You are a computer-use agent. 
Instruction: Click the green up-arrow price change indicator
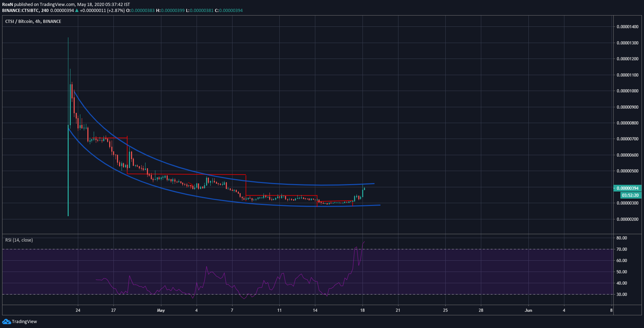[77, 11]
